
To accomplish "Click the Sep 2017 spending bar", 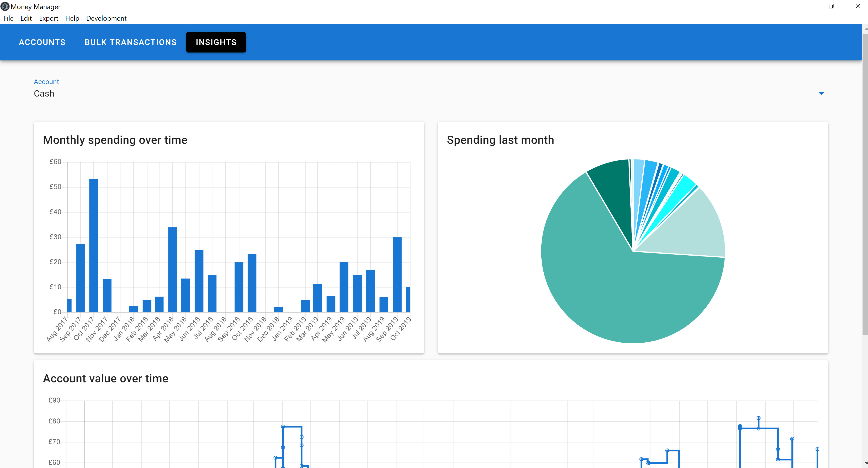I will point(81,278).
